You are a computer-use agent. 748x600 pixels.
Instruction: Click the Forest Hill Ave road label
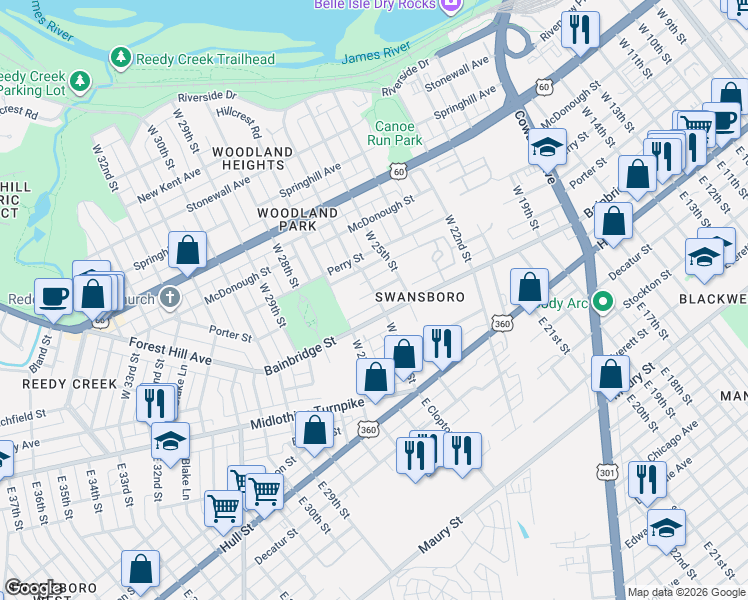point(170,351)
